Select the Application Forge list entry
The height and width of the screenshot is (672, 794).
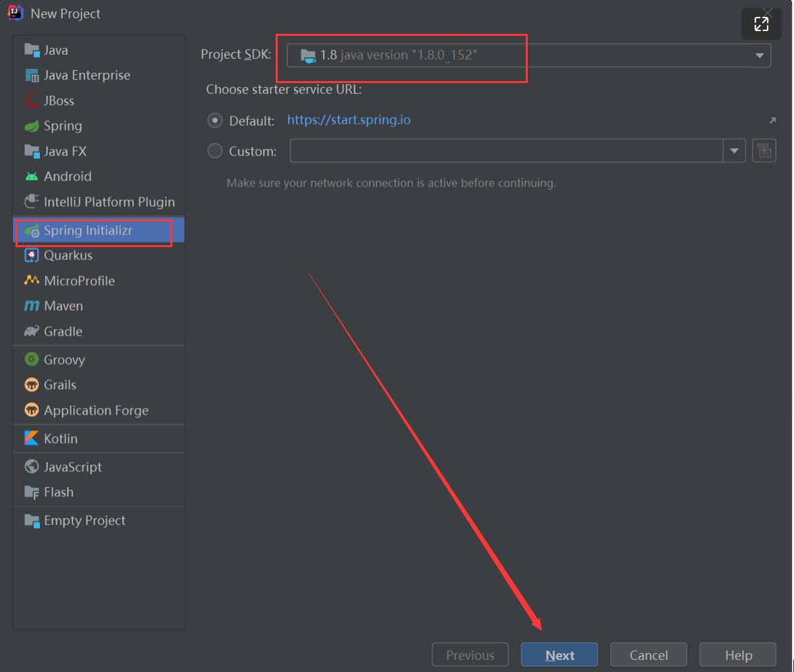[99, 410]
